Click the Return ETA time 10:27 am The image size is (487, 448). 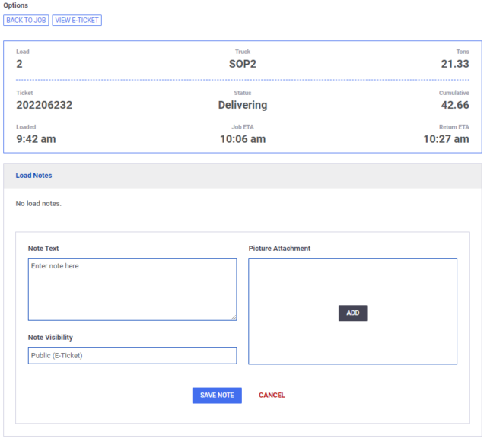click(446, 139)
